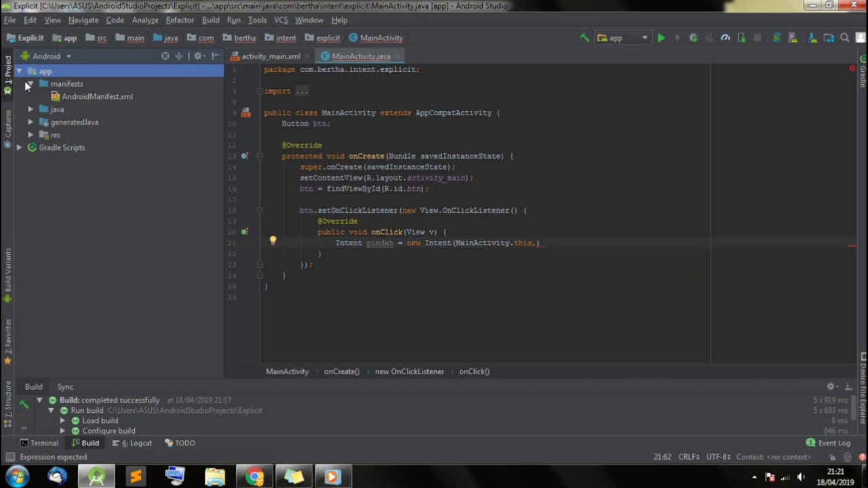Click the scroll-from-source target icon in the Project panel
This screenshot has width=868, height=488.
[165, 56]
